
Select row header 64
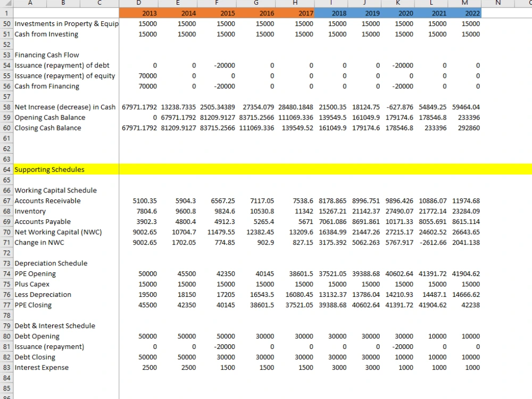point(7,169)
